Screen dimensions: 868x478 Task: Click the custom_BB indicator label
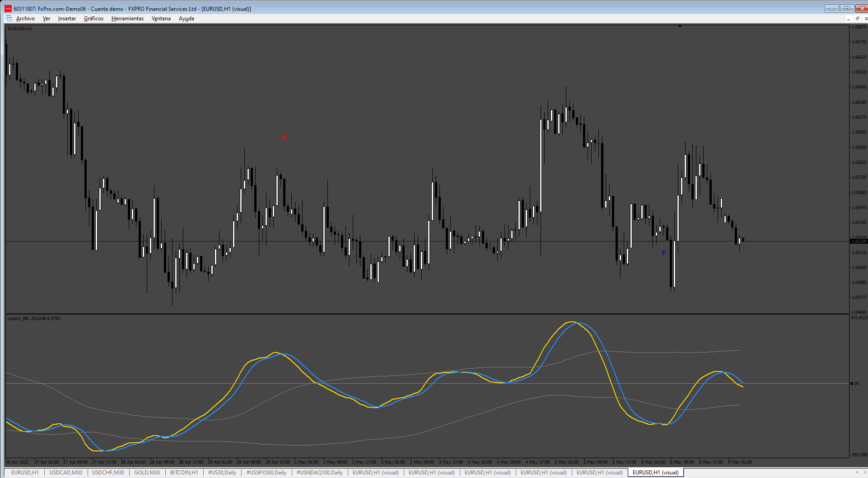(34, 319)
